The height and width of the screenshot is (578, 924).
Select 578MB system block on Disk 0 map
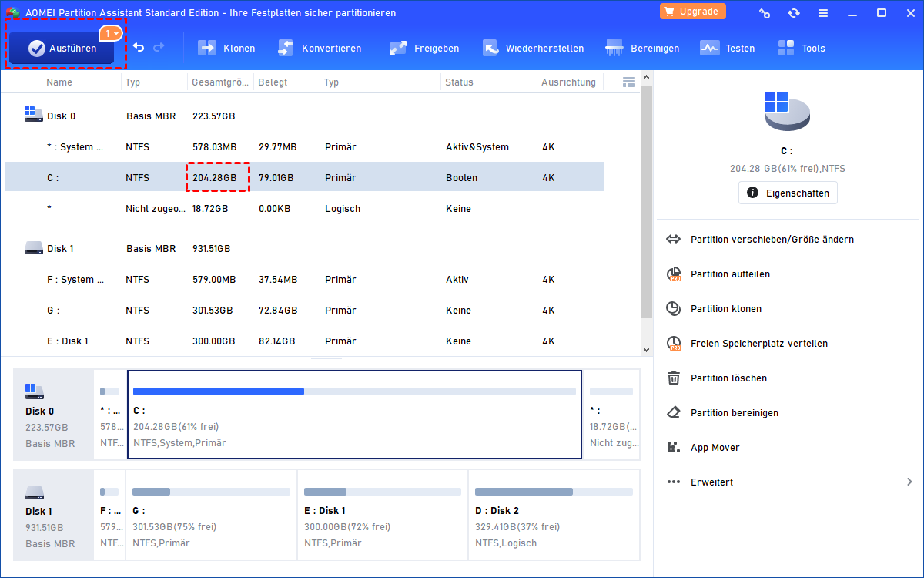(x=110, y=415)
